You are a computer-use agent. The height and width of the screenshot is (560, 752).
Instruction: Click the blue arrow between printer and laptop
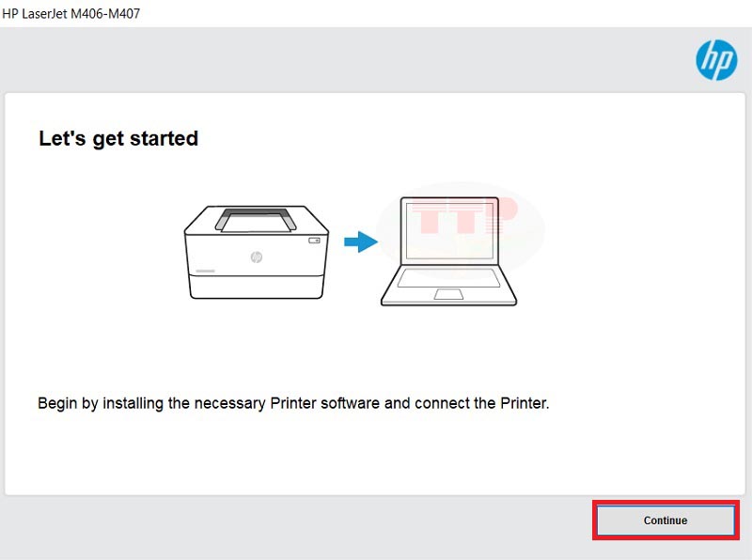tap(361, 241)
